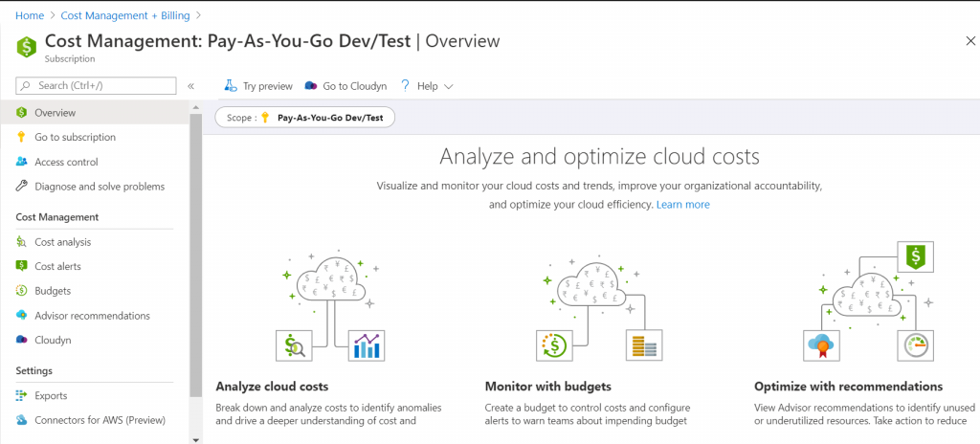The height and width of the screenshot is (444, 980).
Task: Navigate to Cost Management + Billing breadcrumb
Action: [124, 15]
